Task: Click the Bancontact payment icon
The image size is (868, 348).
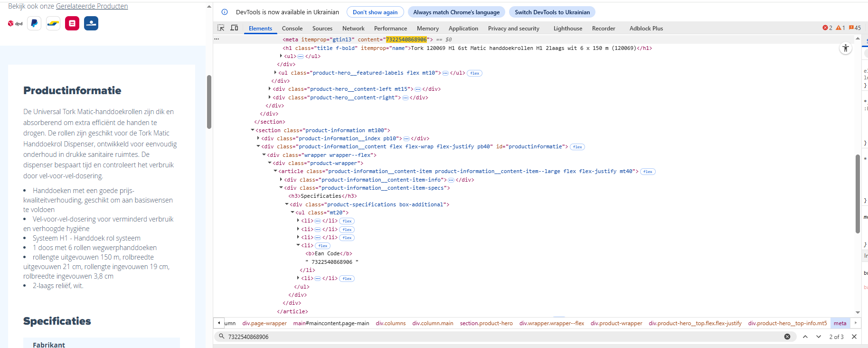Action: 53,23
